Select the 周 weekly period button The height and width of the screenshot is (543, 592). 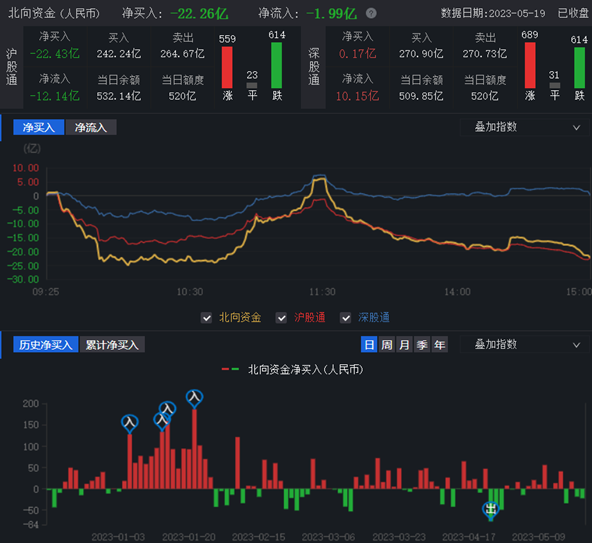pos(387,344)
